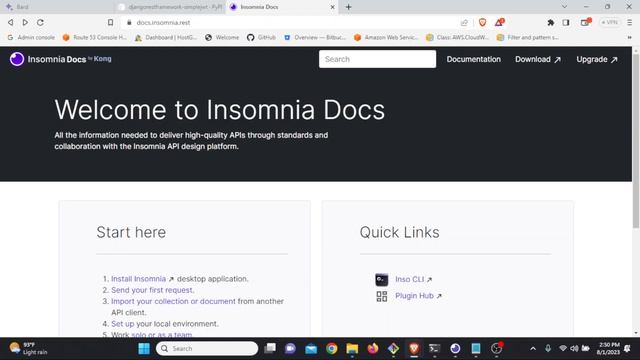Show more bookmarks with the overflow chevron
Viewport: 640px width, 360px height.
tap(629, 37)
